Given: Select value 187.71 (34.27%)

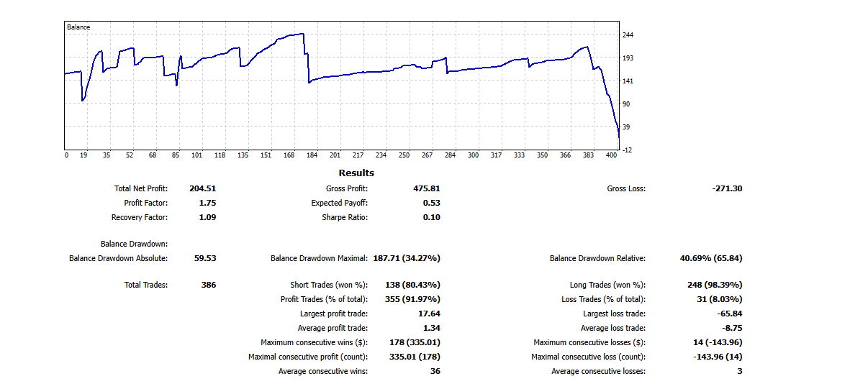Looking at the screenshot, I should tap(407, 259).
